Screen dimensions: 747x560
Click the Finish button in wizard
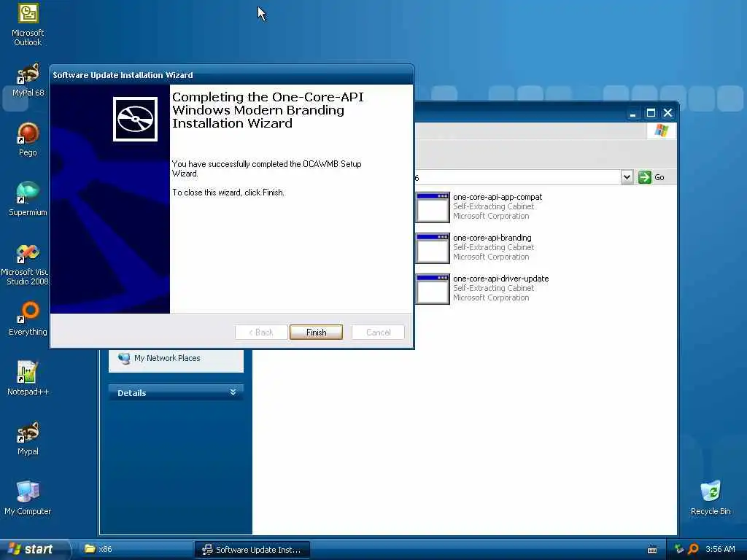pyautogui.click(x=316, y=332)
